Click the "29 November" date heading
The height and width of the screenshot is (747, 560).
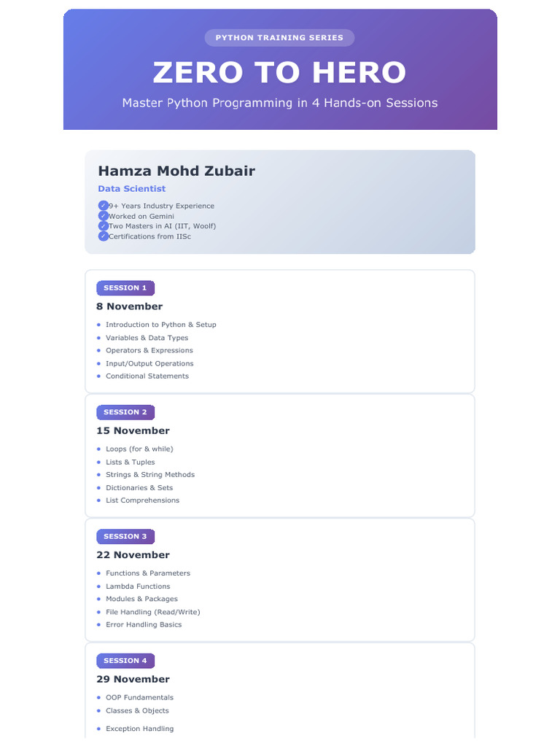point(133,679)
